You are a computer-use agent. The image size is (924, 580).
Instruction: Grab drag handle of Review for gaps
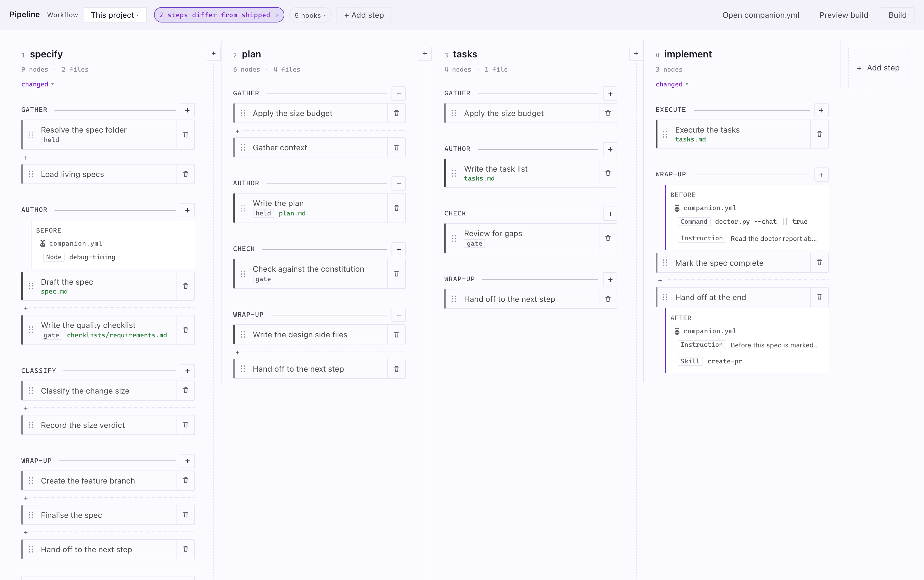point(454,239)
